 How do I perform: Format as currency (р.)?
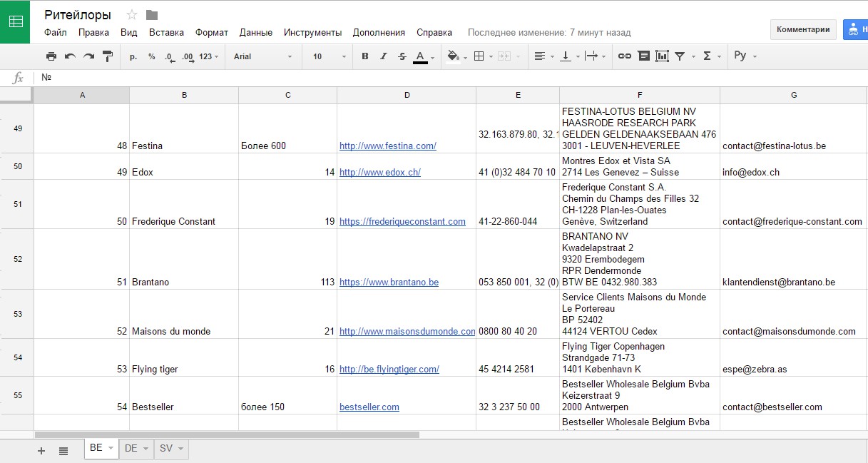pyautogui.click(x=133, y=56)
